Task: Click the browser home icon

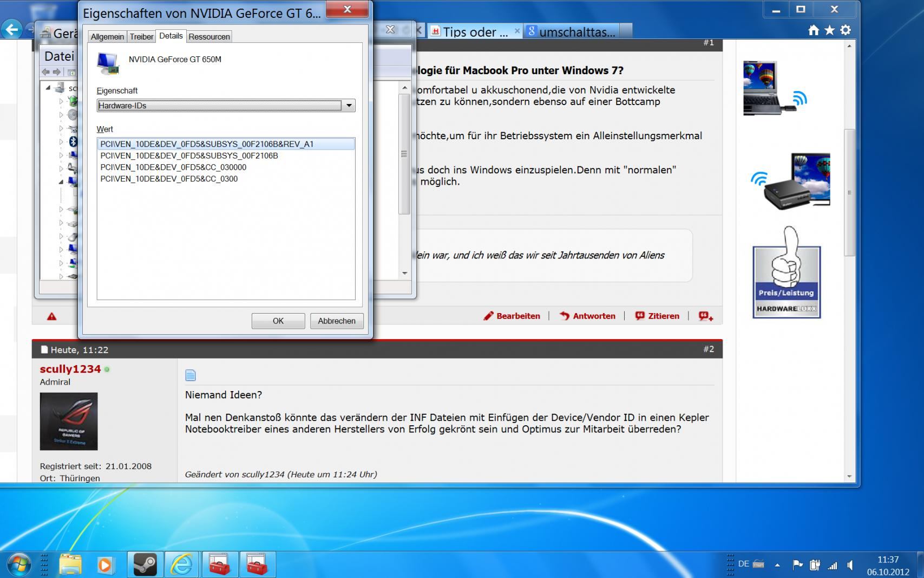Action: coord(814,30)
